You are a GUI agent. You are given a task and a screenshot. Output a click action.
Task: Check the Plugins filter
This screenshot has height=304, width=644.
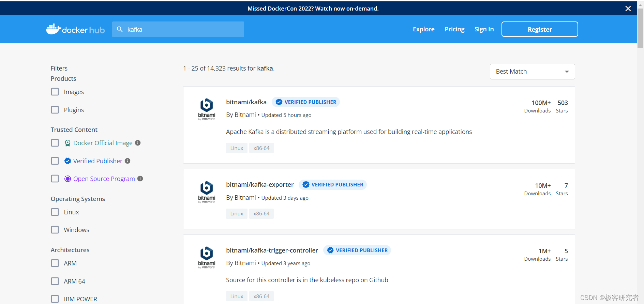coord(55,110)
